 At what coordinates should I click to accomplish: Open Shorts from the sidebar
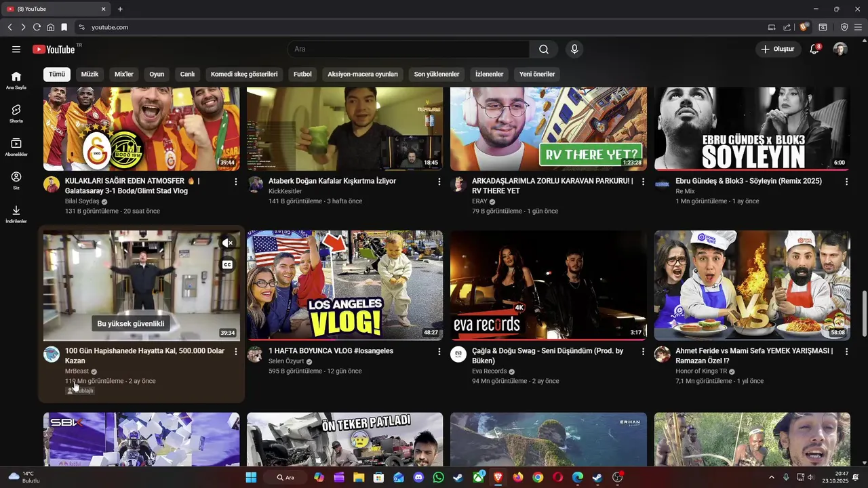pyautogui.click(x=16, y=113)
